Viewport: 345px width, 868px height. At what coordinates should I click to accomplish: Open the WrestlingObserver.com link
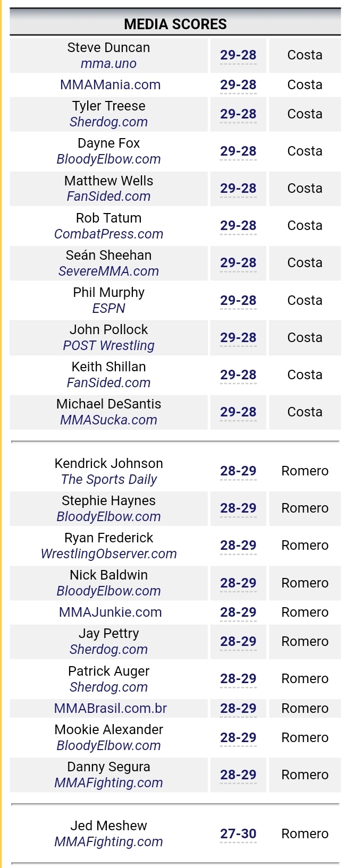tap(108, 554)
